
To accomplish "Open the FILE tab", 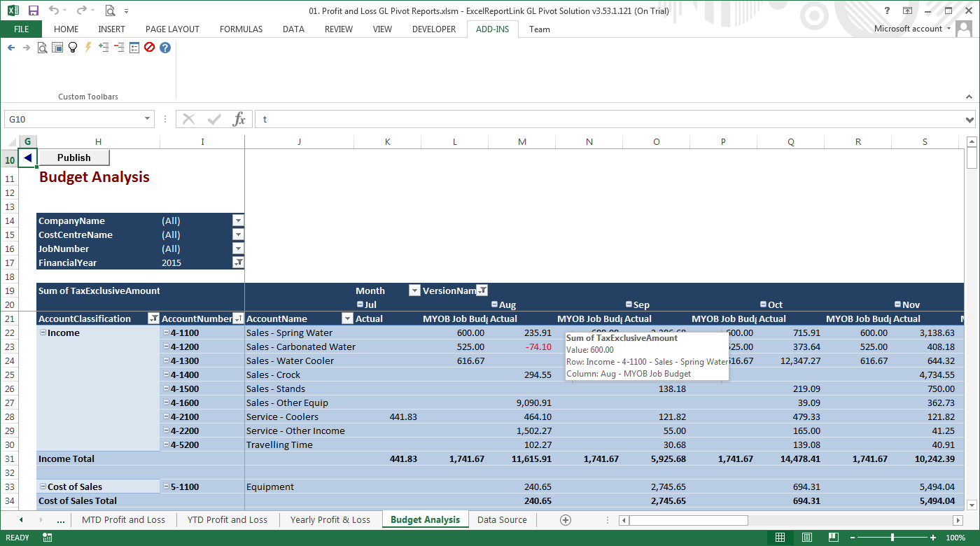I will click(x=21, y=29).
